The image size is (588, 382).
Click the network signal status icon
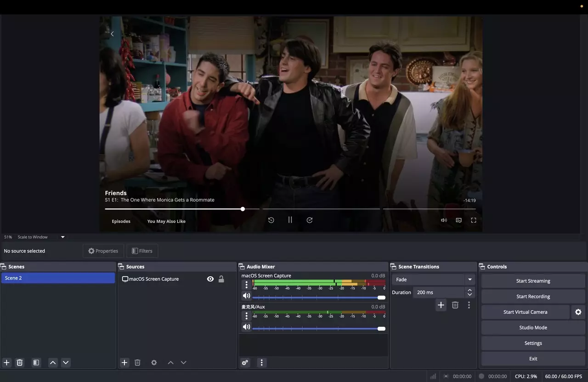pos(433,376)
